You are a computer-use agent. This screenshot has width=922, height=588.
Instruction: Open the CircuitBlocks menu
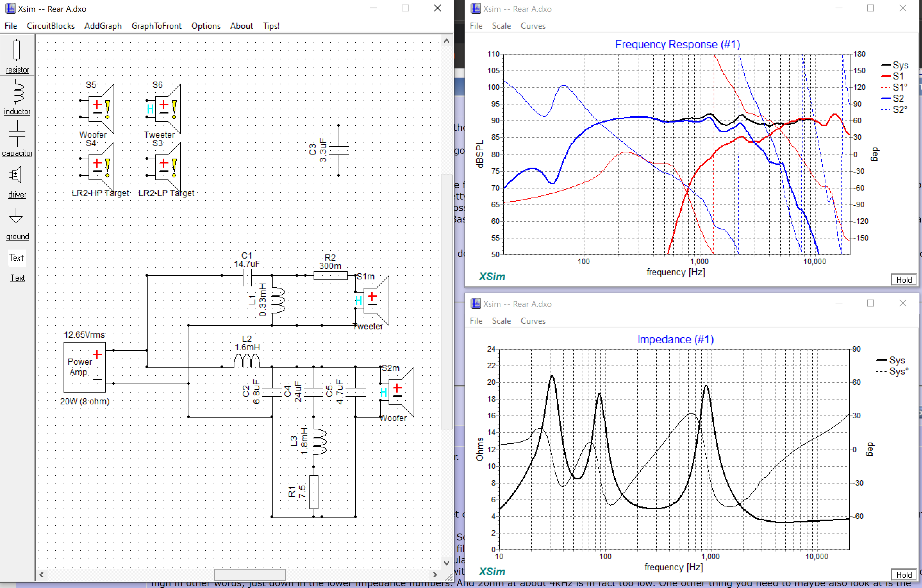pyautogui.click(x=51, y=26)
